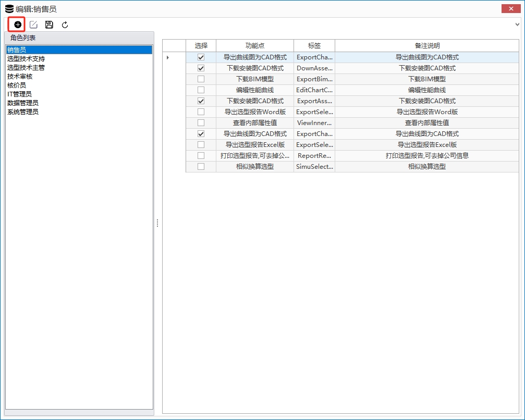Select the 数据管理员 role
The image size is (525, 420).
tap(79, 103)
